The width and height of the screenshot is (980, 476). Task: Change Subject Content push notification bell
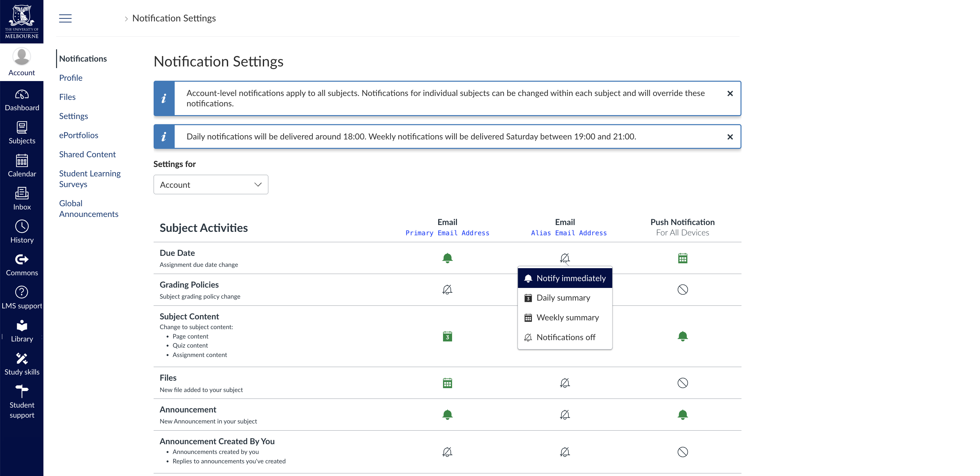[x=682, y=336]
